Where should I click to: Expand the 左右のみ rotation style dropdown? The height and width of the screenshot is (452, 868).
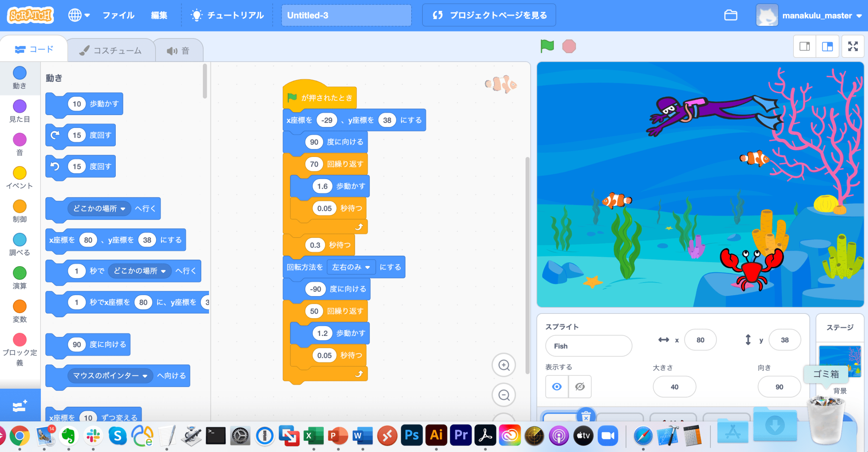click(351, 267)
